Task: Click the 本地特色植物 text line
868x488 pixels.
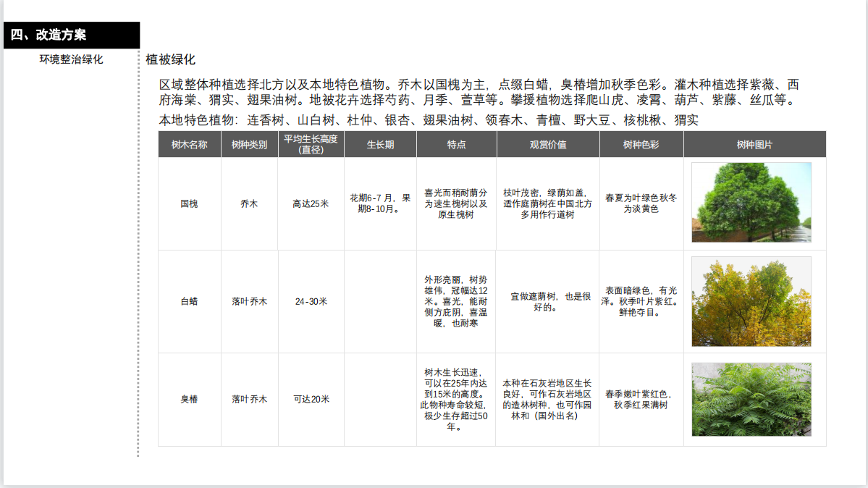Action: click(x=428, y=120)
